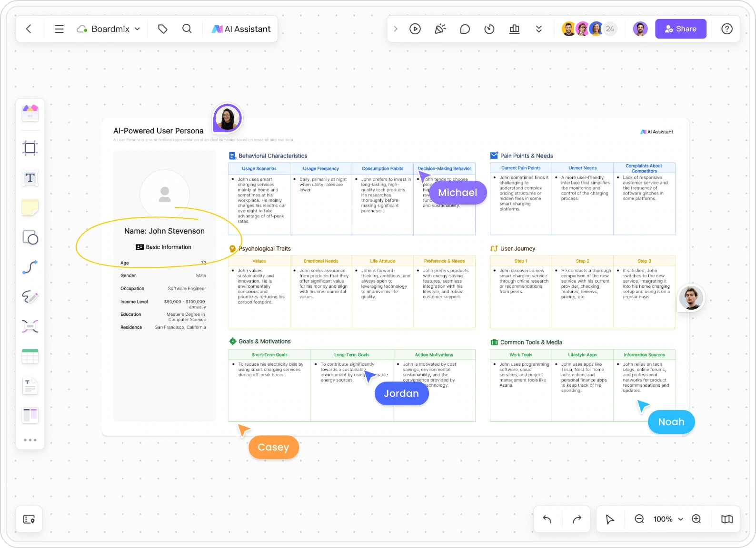The image size is (756, 548).
Task: Launch the AI Assistant button
Action: click(x=241, y=29)
